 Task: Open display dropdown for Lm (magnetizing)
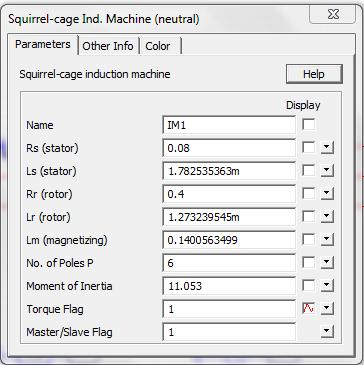327,240
